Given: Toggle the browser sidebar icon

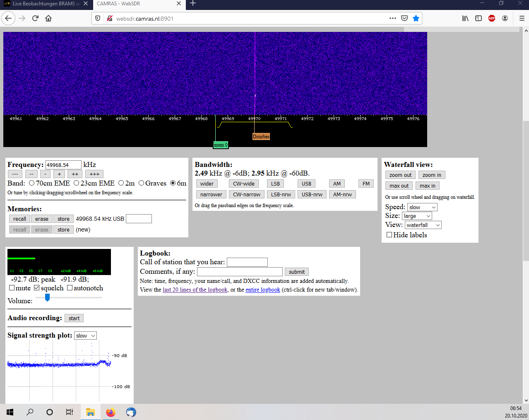Looking at the screenshot, I should [479, 18].
